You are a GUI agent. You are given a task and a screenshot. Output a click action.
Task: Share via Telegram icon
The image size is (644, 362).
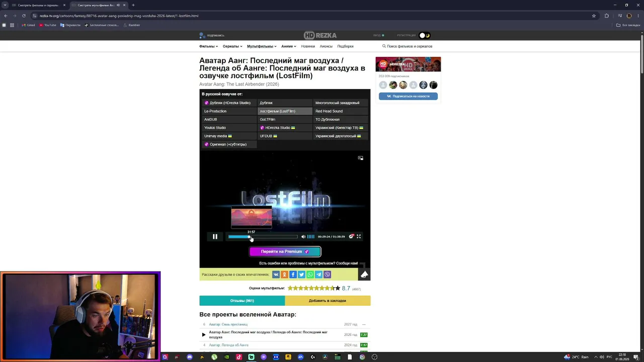click(x=318, y=275)
